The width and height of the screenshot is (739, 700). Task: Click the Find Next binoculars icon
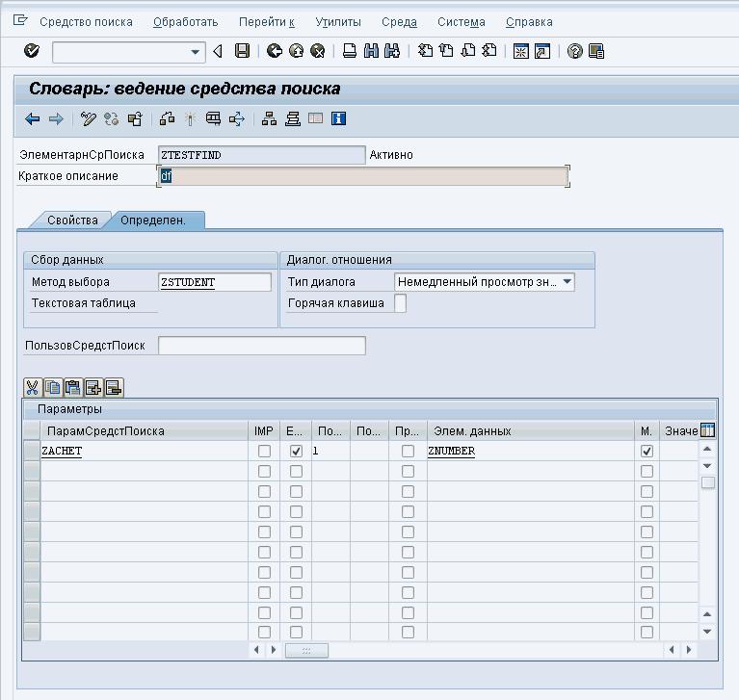point(392,51)
